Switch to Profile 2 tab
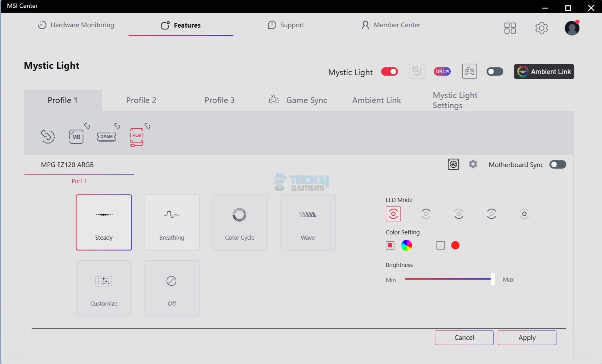This screenshot has height=364, width=602. pos(141,100)
